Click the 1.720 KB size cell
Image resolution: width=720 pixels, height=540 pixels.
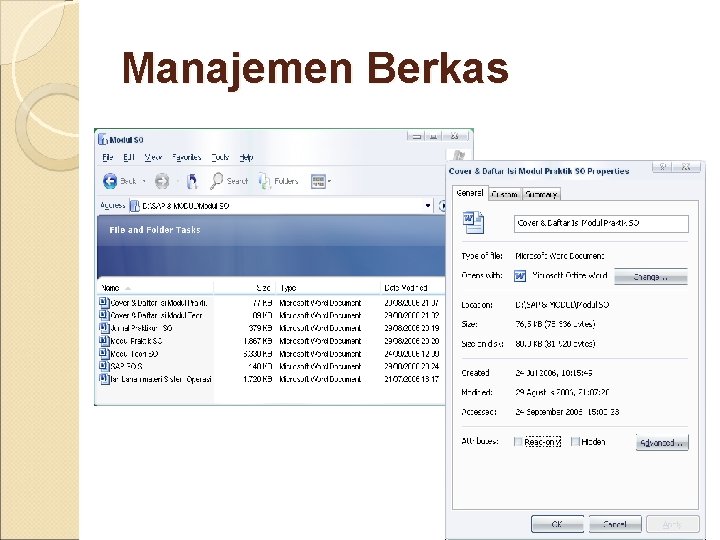(x=258, y=379)
